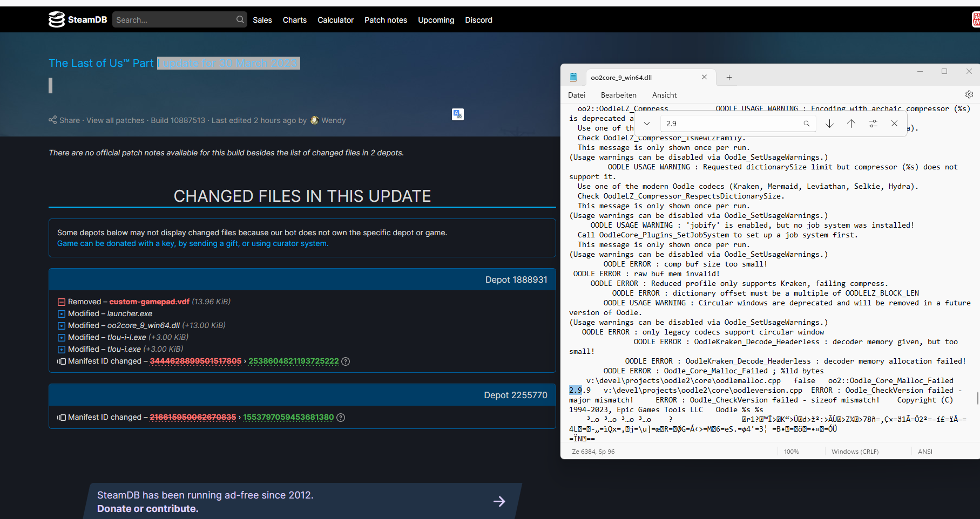Click the magnifier in the SteamDB search box
Image resolution: width=980 pixels, height=519 pixels.
click(x=239, y=19)
